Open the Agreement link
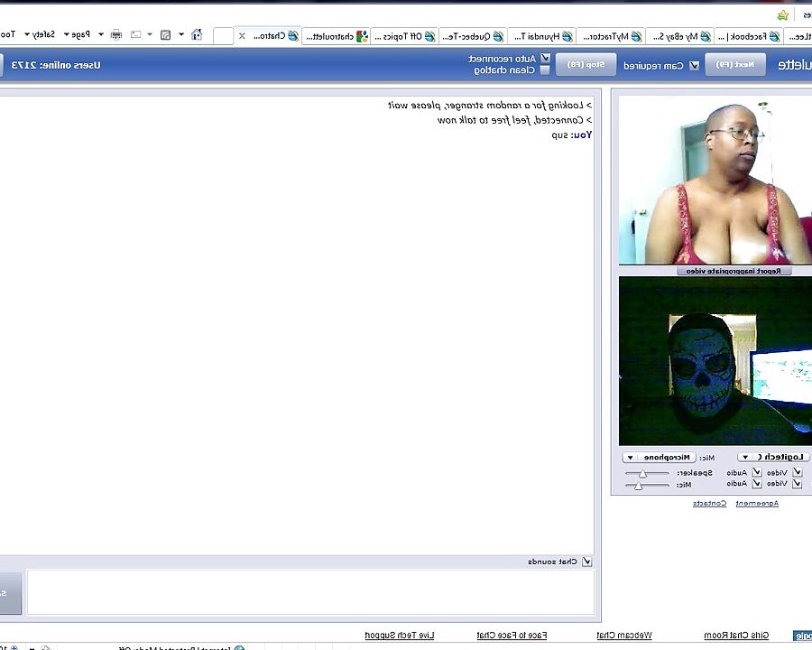Screen dimensions: 812x650 click(757, 504)
